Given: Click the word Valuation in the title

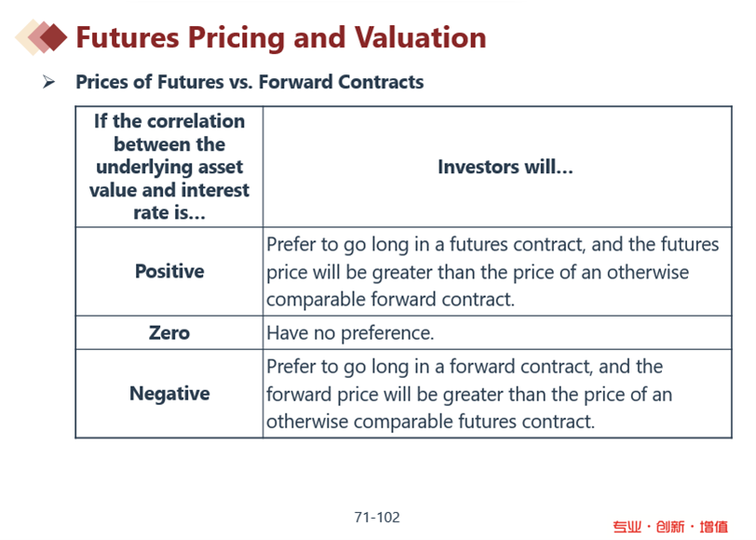Looking at the screenshot, I should point(421,37).
